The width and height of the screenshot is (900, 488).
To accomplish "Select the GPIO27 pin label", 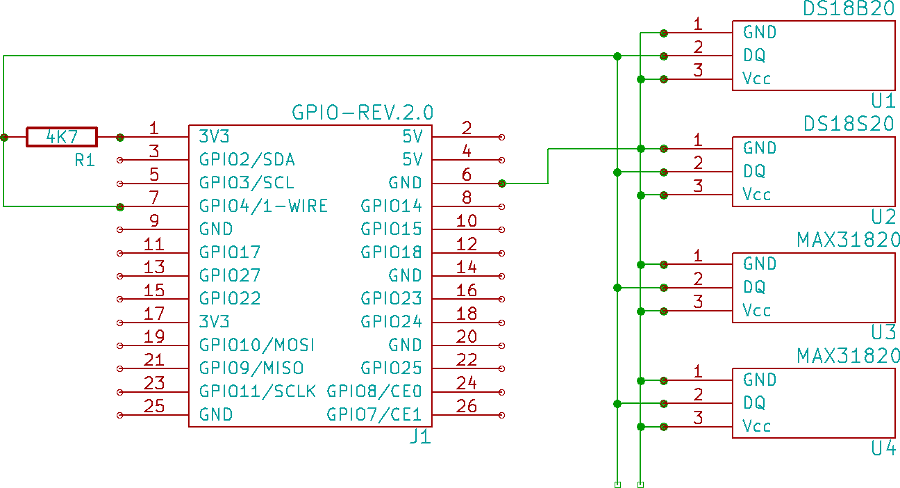I will click(230, 276).
